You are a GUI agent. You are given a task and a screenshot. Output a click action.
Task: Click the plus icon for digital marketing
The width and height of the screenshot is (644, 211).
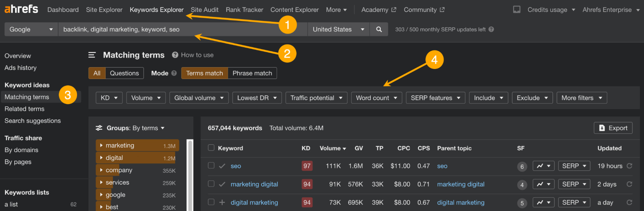click(222, 202)
